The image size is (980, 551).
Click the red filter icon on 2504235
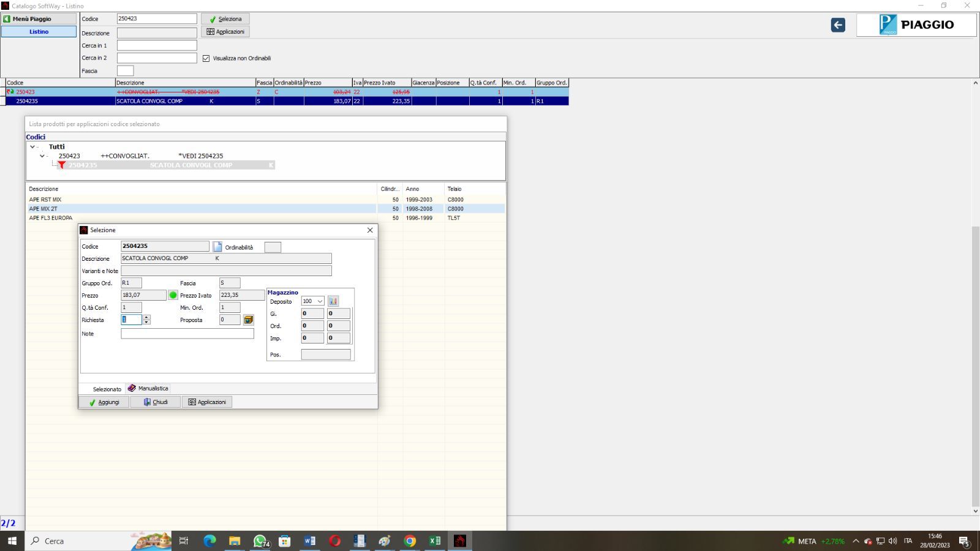pyautogui.click(x=62, y=165)
